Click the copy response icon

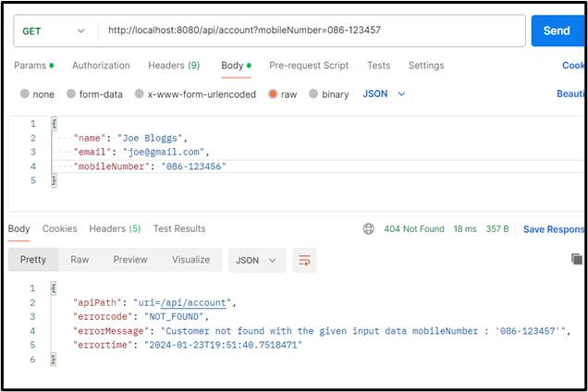pos(577,260)
